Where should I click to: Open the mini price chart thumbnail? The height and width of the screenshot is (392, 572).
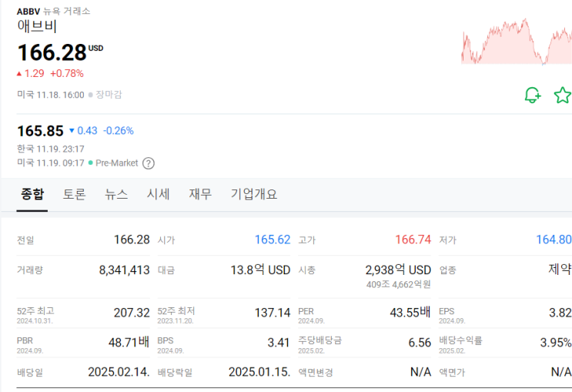coord(517,42)
